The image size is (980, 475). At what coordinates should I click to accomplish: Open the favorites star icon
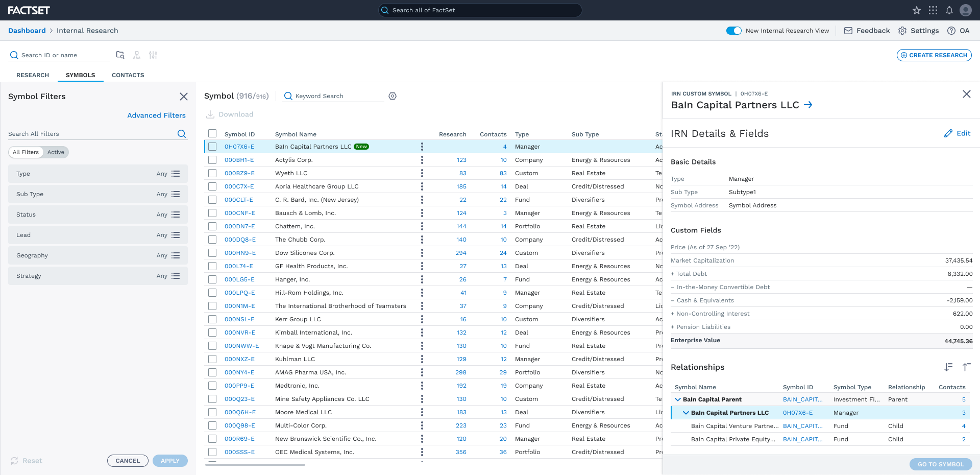pos(917,10)
